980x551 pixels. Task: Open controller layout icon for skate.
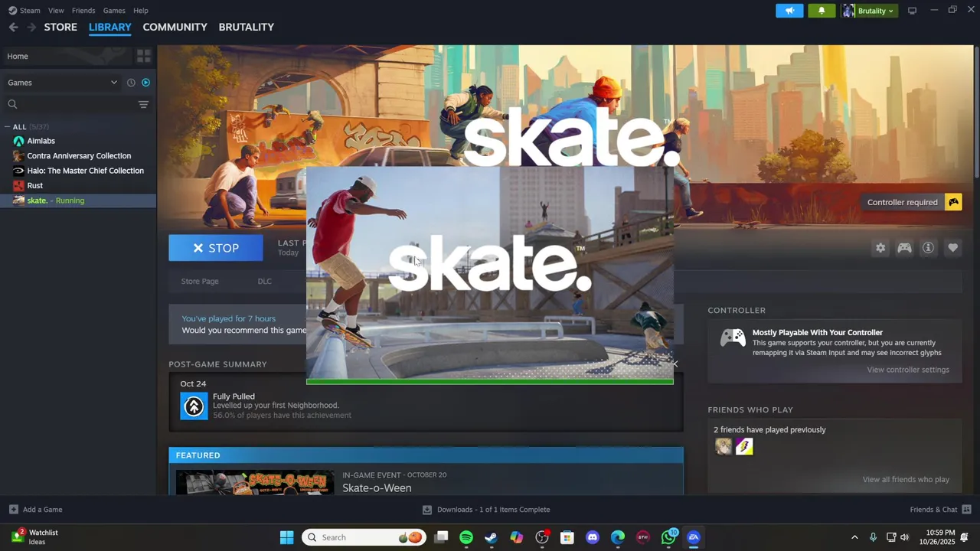[x=904, y=248]
